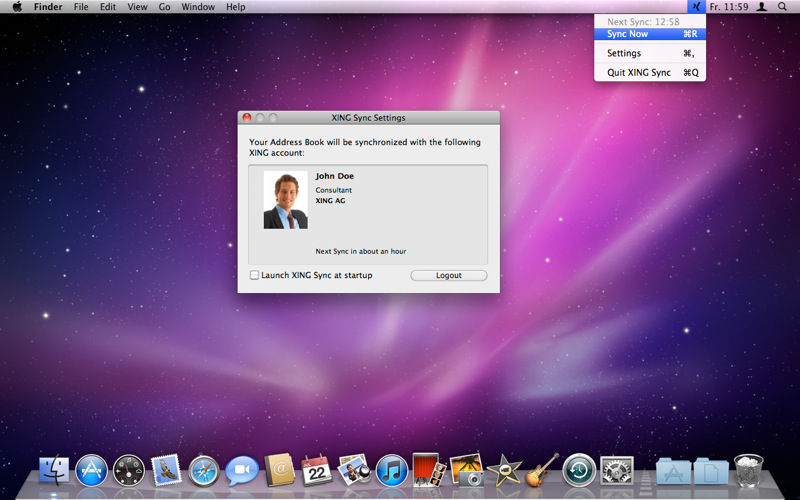This screenshot has width=800, height=500.
Task: Open the App Store Dock icon
Action: coord(92,470)
